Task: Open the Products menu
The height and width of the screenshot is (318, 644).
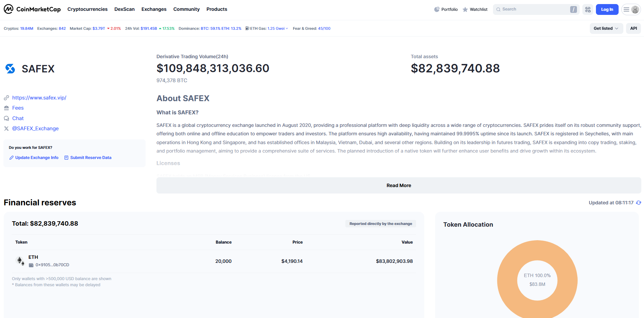Action: tap(217, 9)
